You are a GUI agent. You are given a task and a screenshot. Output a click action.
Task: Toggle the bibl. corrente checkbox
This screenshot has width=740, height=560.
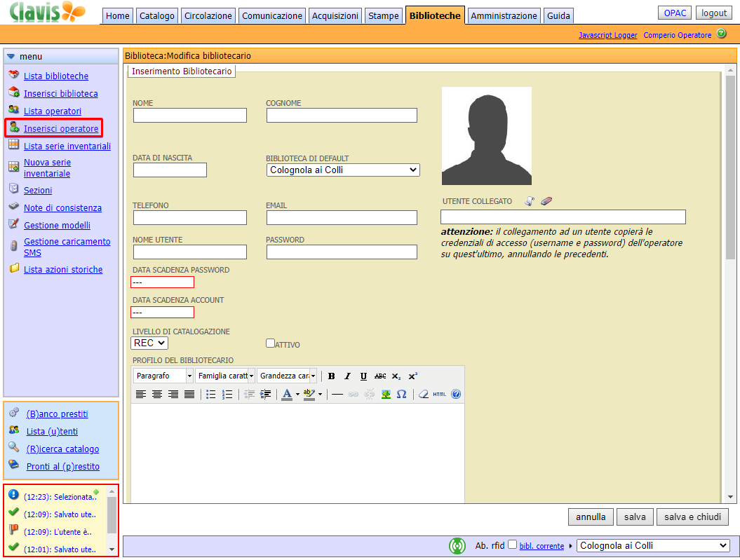click(512, 545)
